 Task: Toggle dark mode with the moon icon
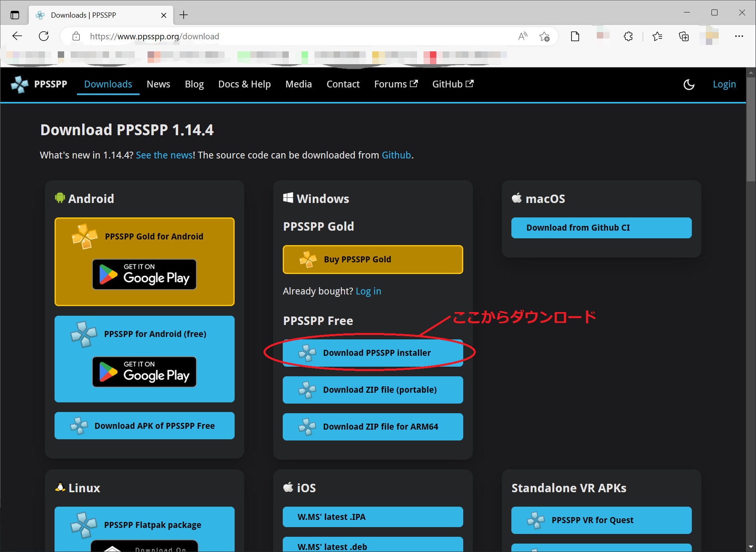[689, 85]
